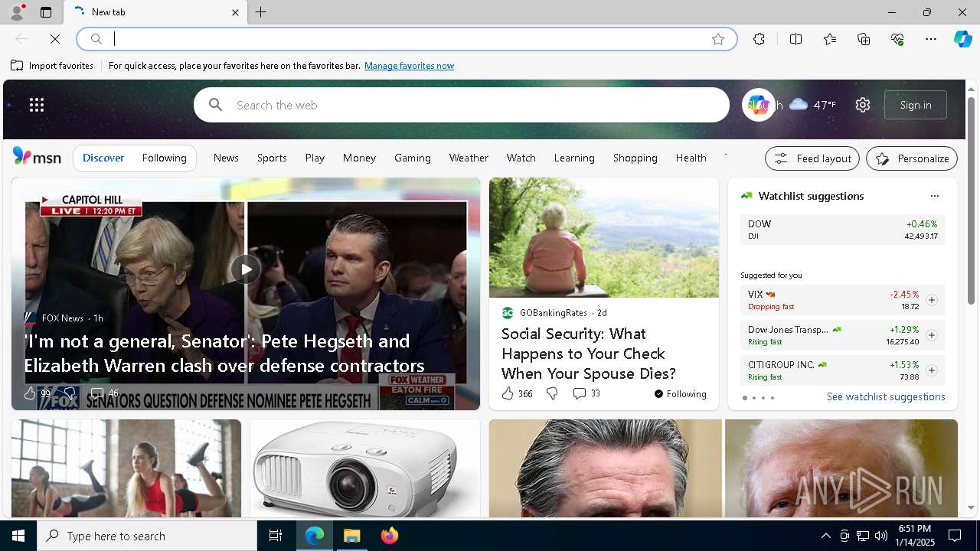Open the Collections icon

(x=864, y=39)
